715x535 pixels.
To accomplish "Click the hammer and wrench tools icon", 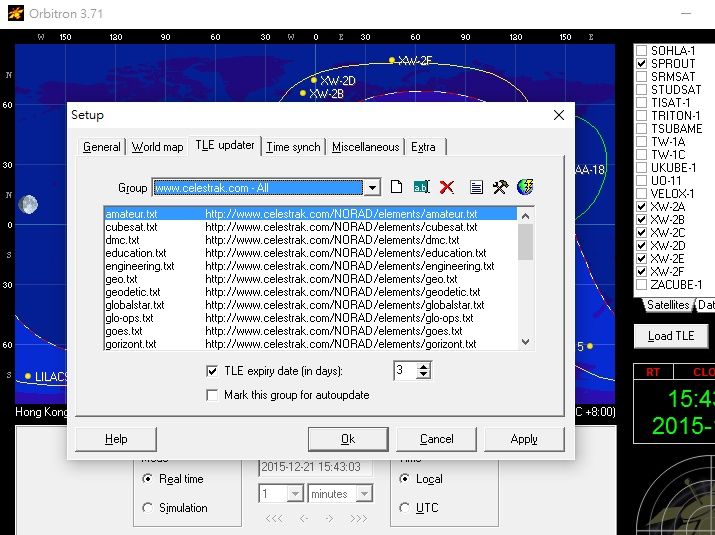I will pos(500,187).
